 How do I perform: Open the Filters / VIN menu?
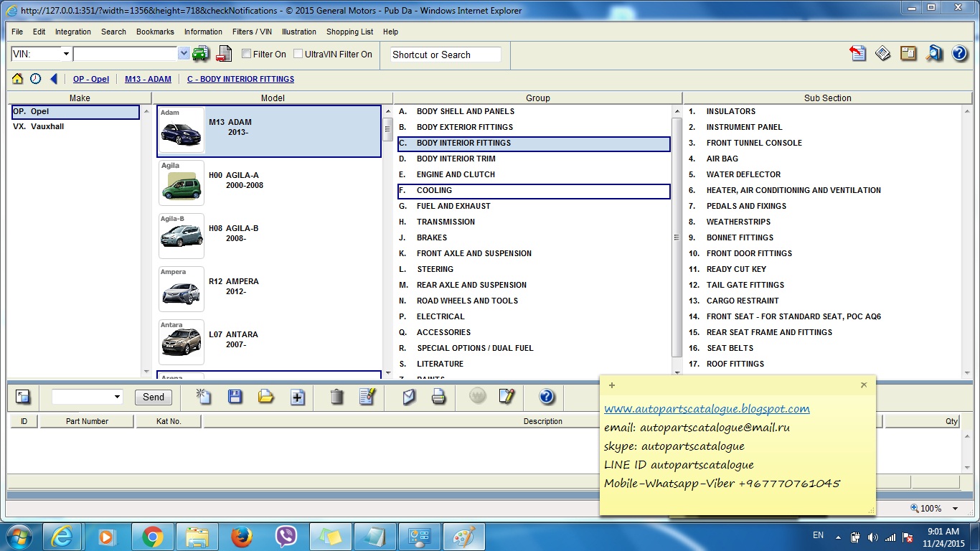coord(251,32)
